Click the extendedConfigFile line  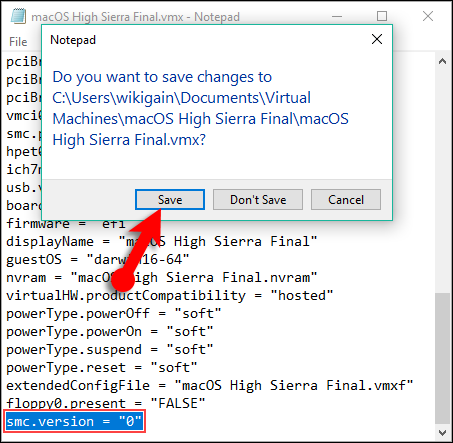[x=210, y=385]
